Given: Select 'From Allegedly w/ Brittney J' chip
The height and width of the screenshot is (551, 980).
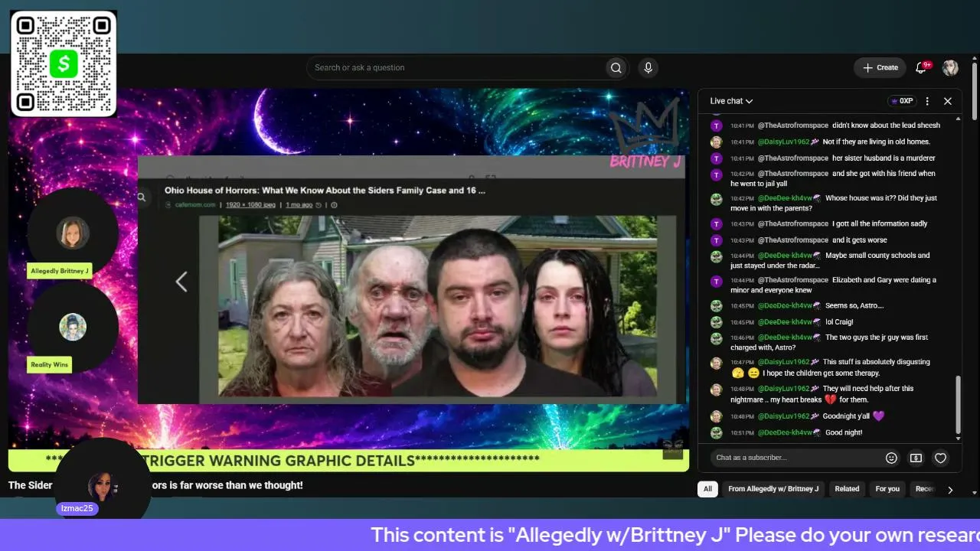Looking at the screenshot, I should [773, 489].
